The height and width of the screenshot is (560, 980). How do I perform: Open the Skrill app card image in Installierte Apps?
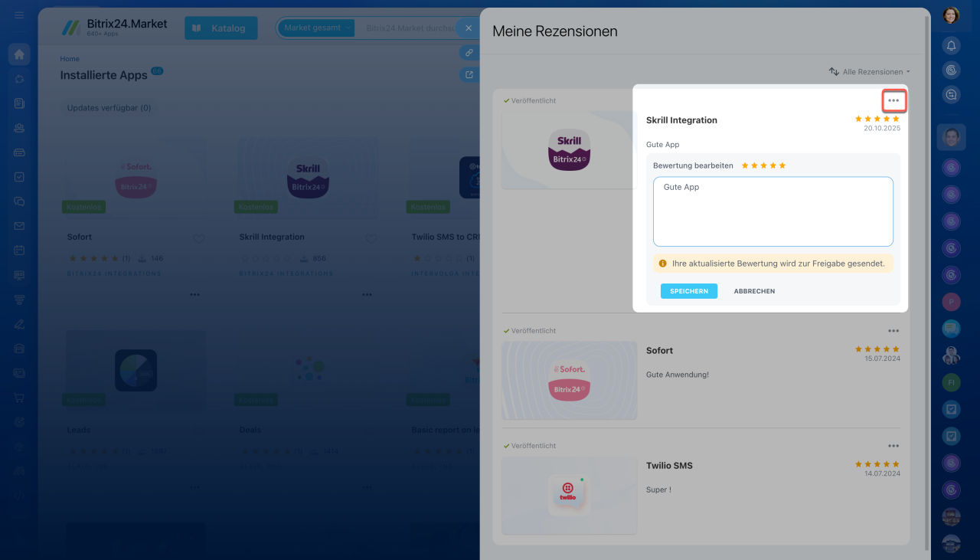309,176
